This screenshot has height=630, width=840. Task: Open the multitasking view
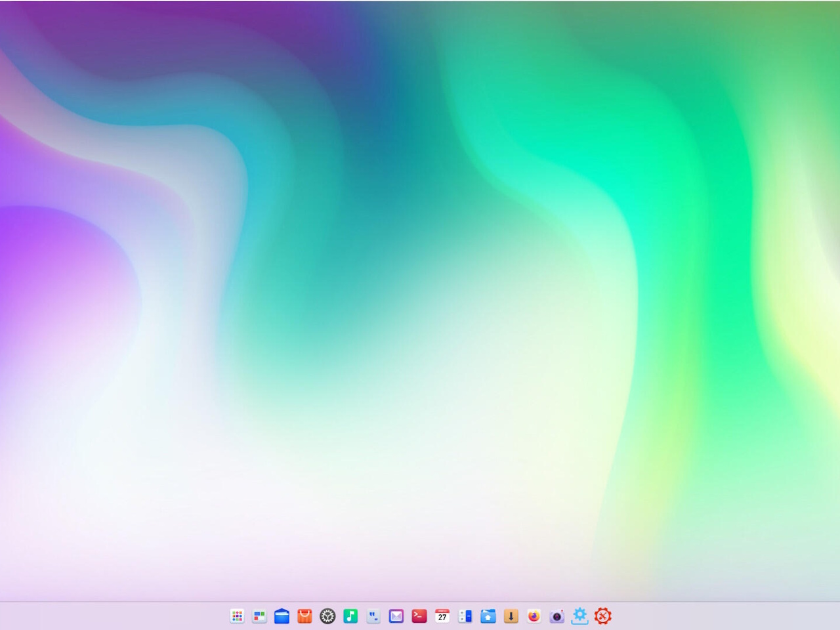(x=259, y=616)
